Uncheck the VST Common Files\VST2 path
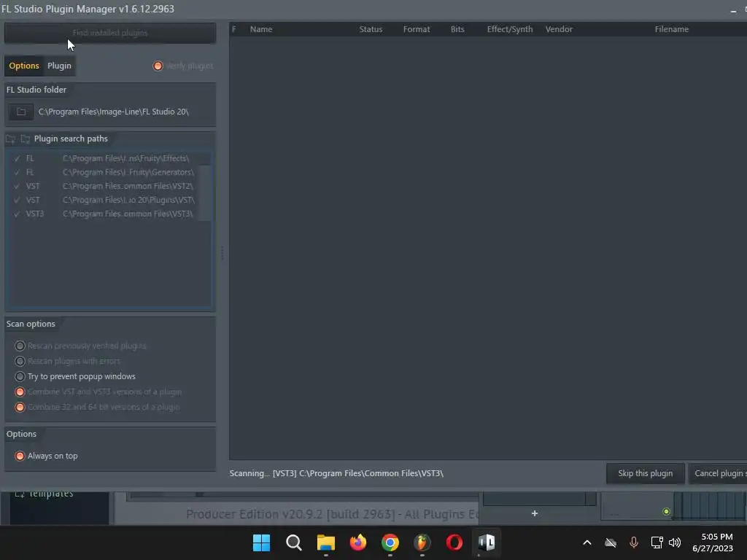 click(18, 186)
